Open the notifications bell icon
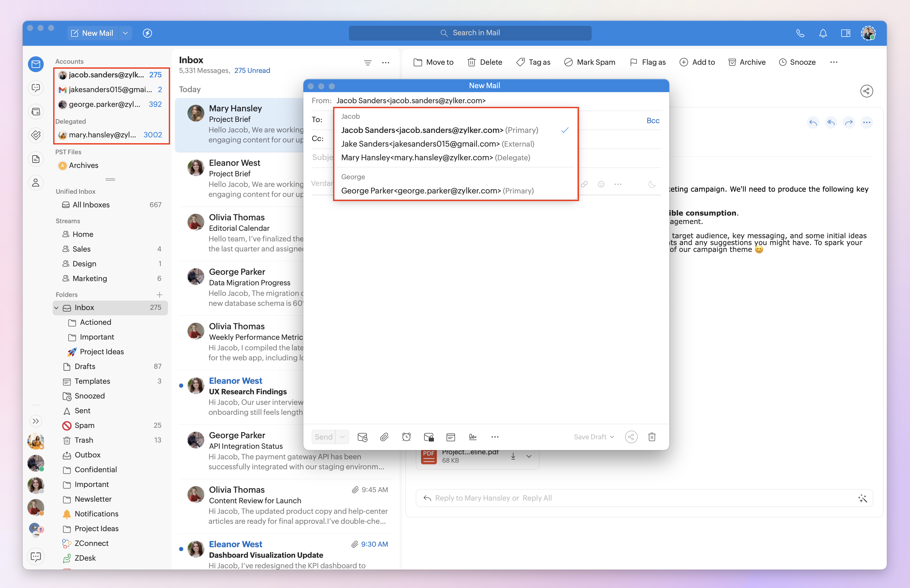Screen dimensions: 910x588 tap(823, 33)
